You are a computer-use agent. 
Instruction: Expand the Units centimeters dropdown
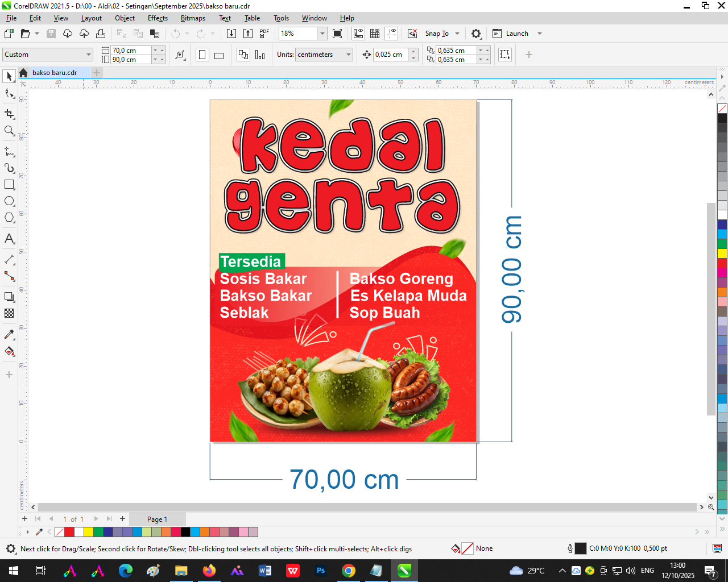point(349,55)
